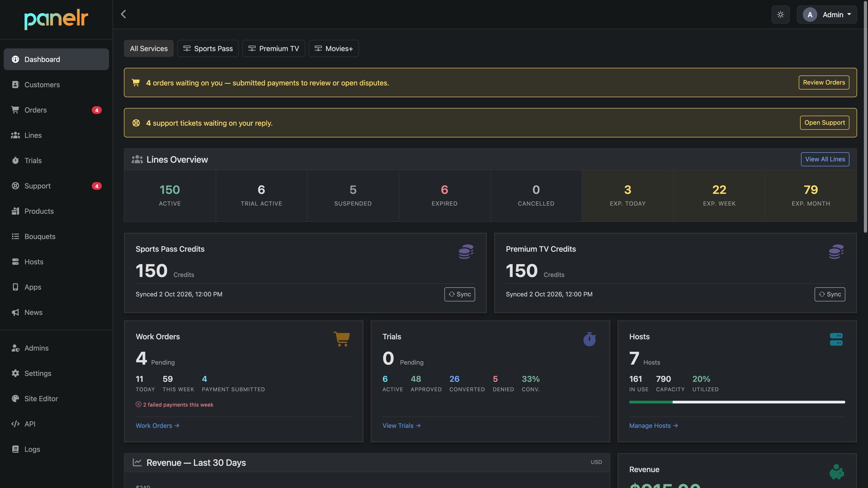
Task: Click the Review Orders button
Action: click(824, 82)
